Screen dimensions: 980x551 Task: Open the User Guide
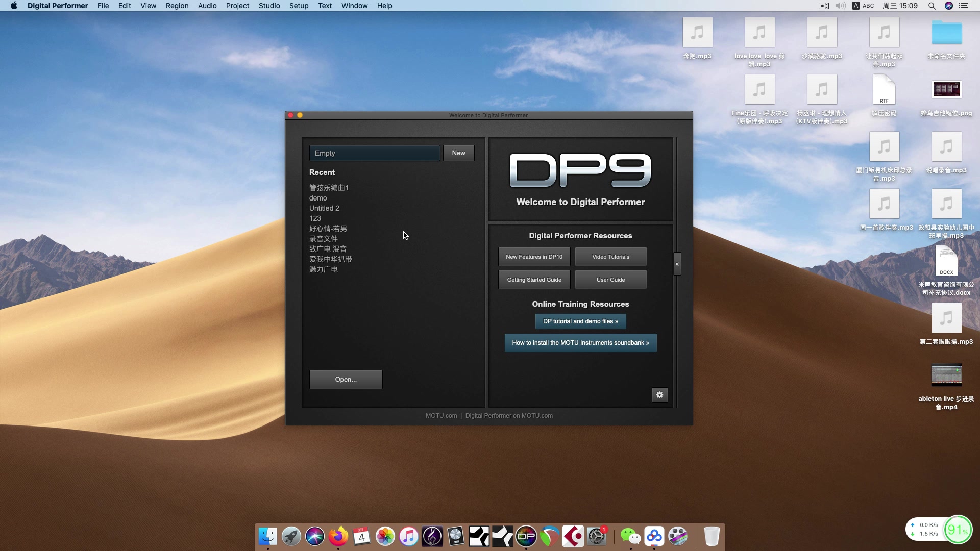pyautogui.click(x=610, y=280)
